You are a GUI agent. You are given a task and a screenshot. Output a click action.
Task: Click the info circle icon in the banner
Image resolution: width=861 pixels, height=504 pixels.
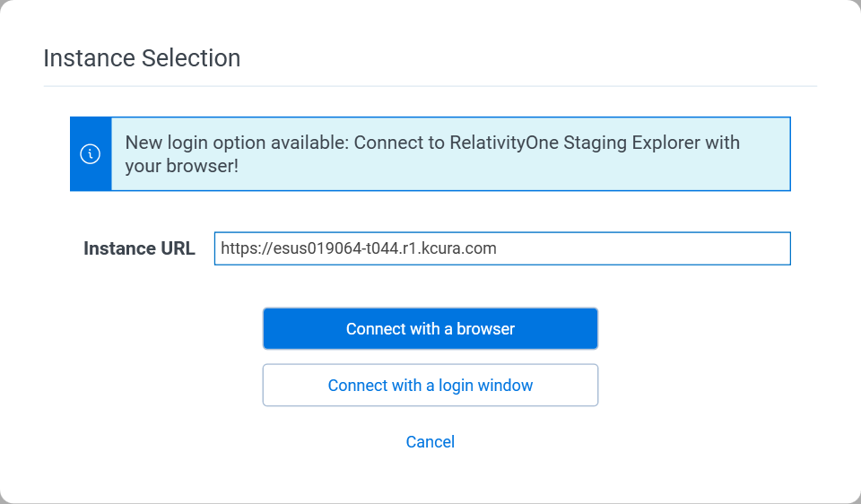point(90,153)
